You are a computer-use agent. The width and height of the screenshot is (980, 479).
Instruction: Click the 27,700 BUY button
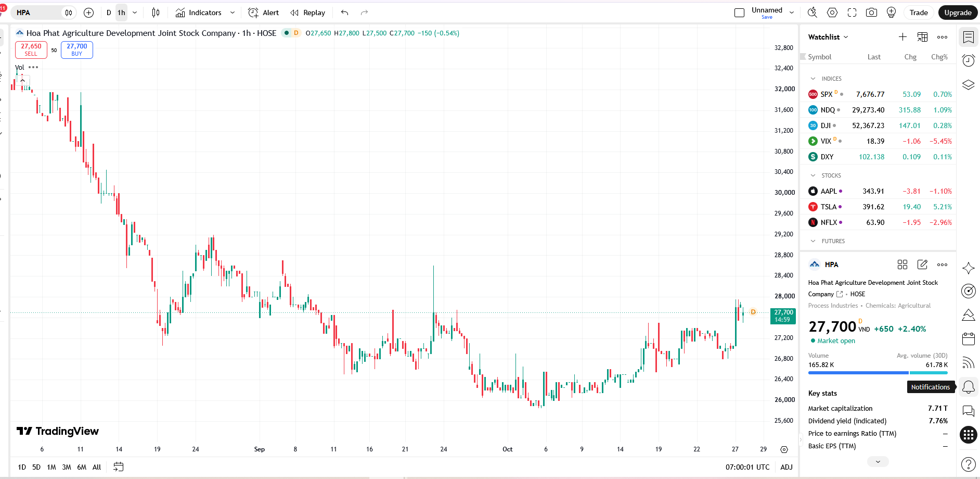coord(77,50)
